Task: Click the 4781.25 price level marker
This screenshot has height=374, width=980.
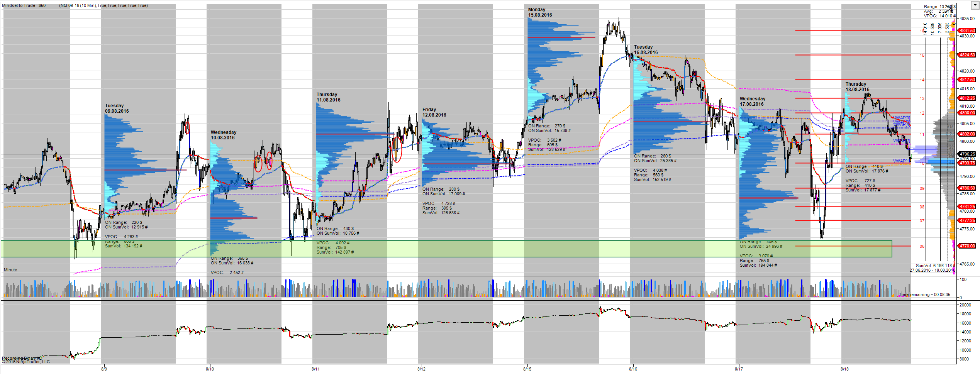Action: [967, 206]
